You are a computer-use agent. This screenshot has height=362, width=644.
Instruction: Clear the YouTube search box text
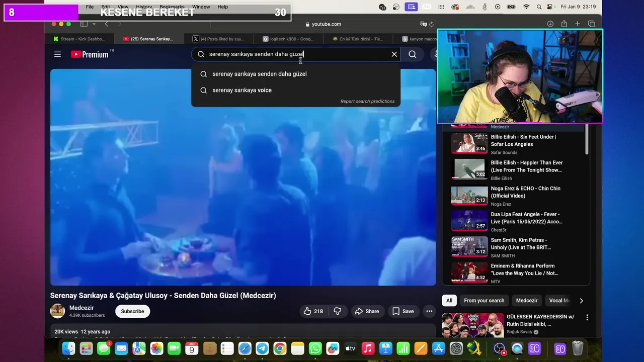[394, 54]
